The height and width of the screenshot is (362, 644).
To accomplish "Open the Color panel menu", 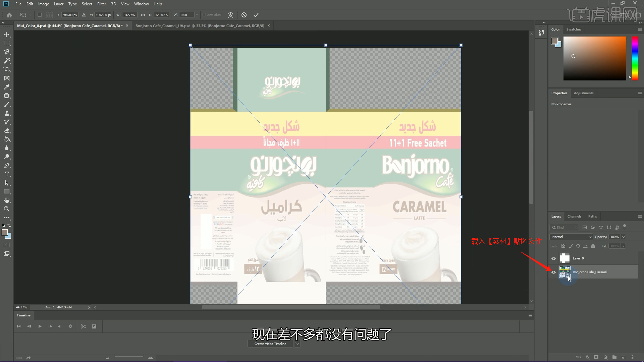I will pos(640,29).
